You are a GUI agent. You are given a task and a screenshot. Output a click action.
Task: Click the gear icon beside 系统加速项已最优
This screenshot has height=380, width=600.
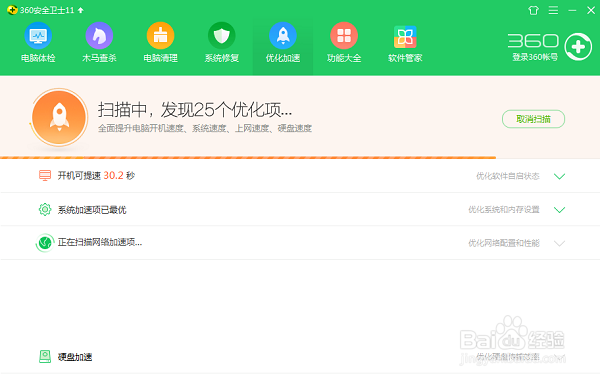coord(45,209)
